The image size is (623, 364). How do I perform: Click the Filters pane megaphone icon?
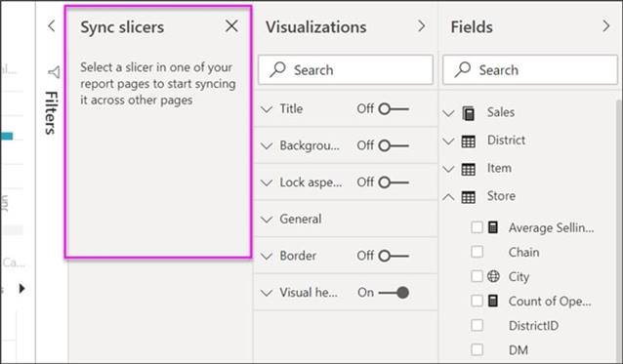click(x=54, y=72)
